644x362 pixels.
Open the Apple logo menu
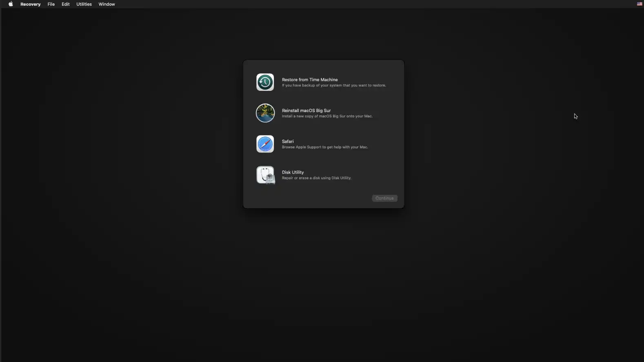11,4
